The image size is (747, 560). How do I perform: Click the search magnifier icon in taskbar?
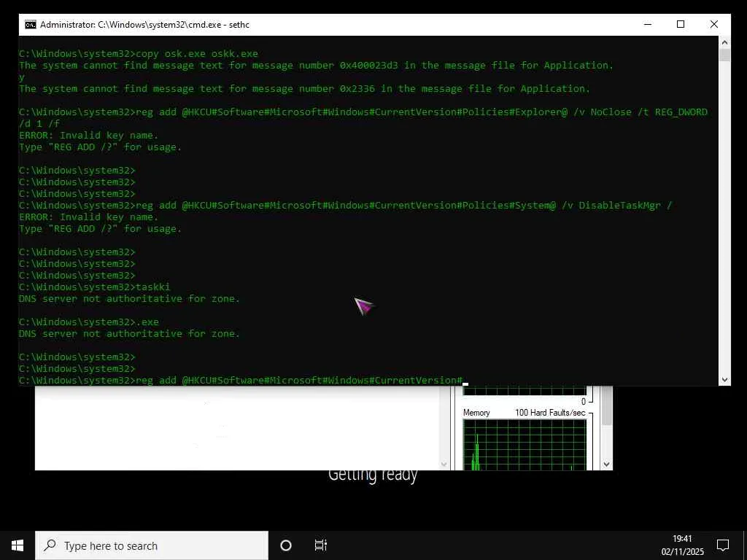pyautogui.click(x=50, y=545)
